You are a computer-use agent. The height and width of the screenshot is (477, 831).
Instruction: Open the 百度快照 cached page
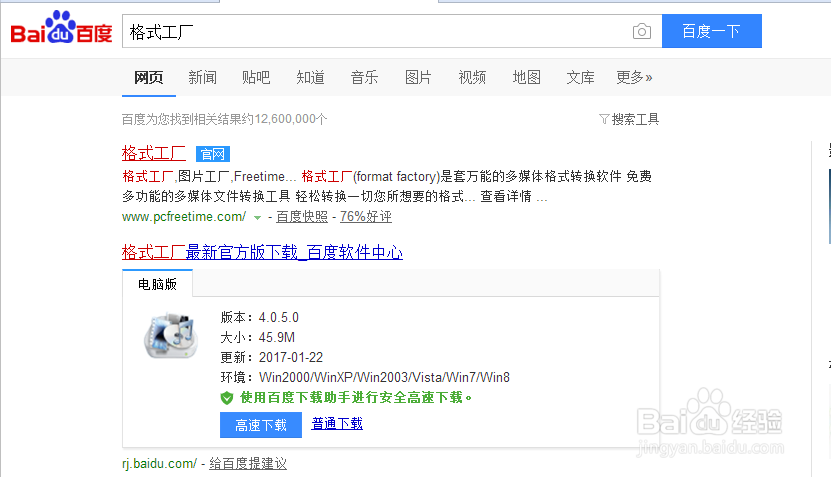click(x=302, y=216)
